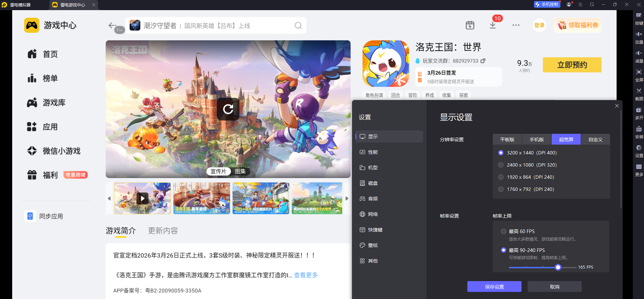Show next screenshots with the right arrow
The width and height of the screenshot is (644, 299).
(347, 198)
